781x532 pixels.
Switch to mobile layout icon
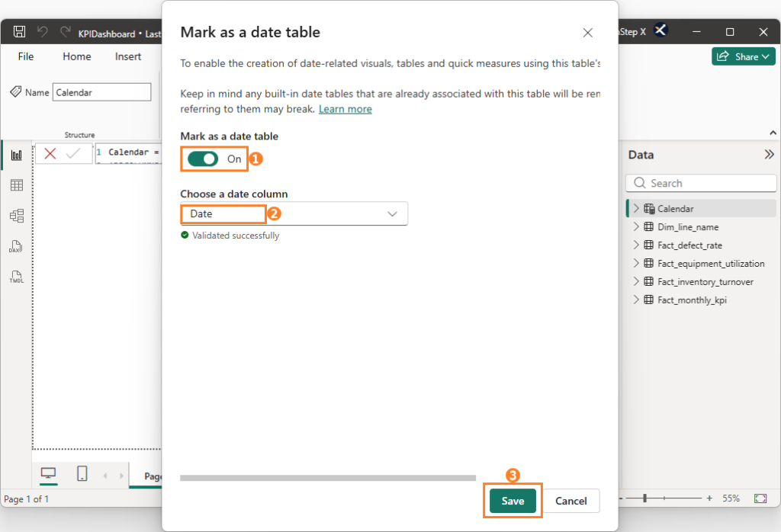[82, 473]
